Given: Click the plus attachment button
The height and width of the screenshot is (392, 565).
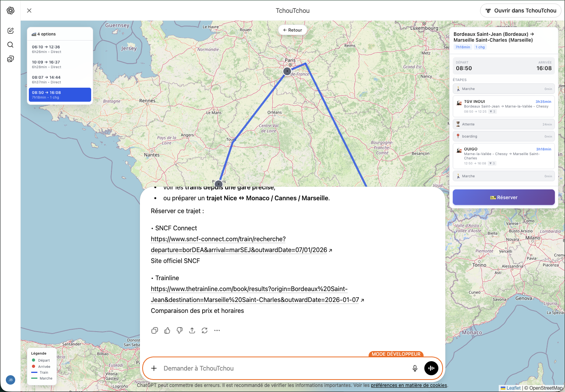Looking at the screenshot, I should click(154, 368).
